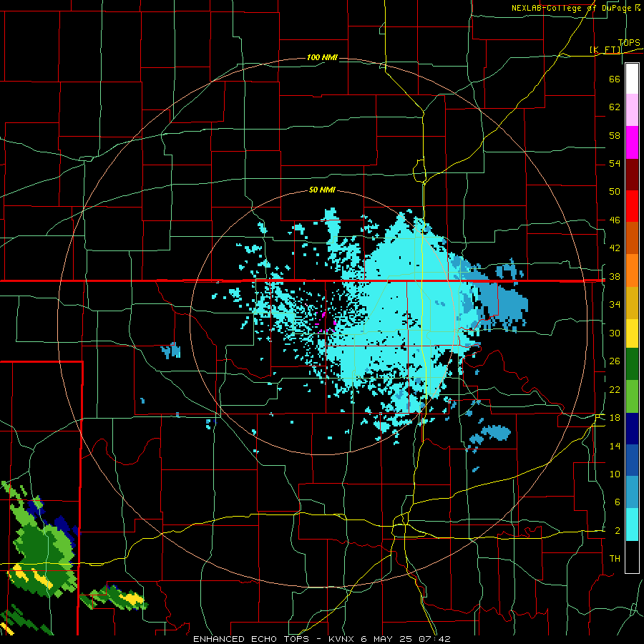The image size is (644, 644).
Task: Click the legend value "58"
Action: 615,135
